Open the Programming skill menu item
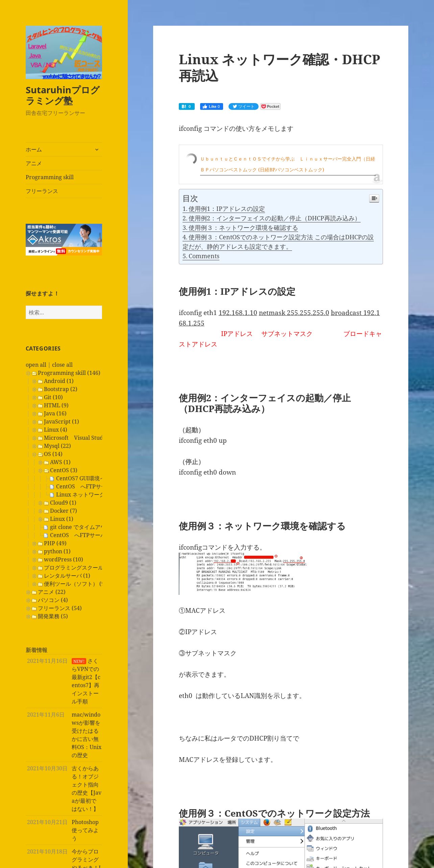Screen dimensions: 434x868 click(50, 177)
